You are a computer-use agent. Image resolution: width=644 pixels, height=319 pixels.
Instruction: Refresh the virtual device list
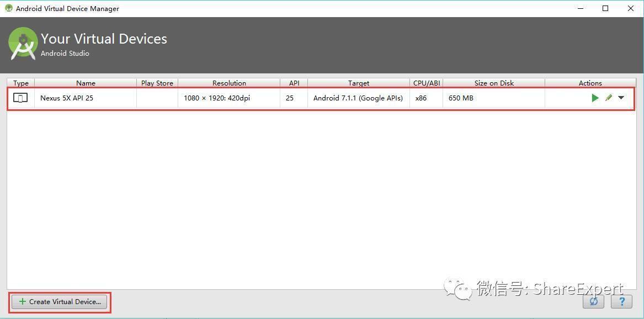593,302
